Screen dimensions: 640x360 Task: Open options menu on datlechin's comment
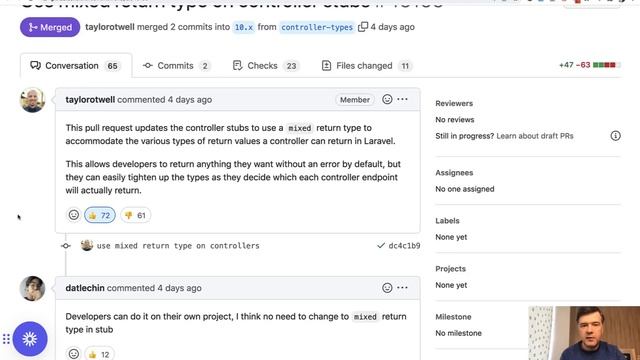[402, 288]
